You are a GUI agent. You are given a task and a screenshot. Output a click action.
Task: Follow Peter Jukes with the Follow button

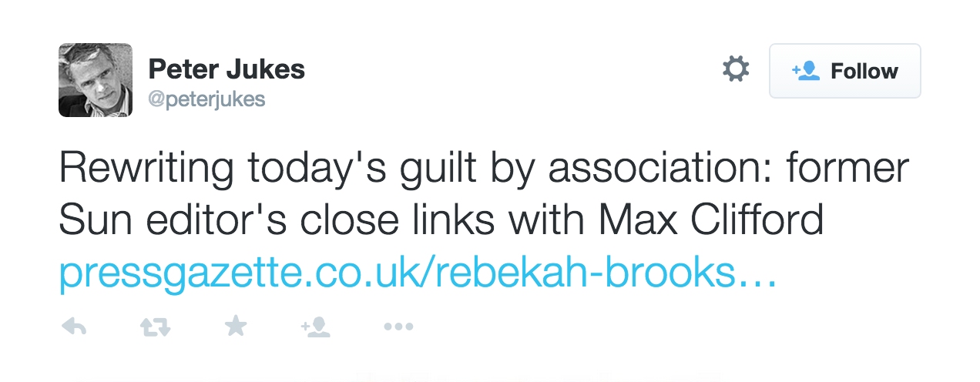[x=845, y=71]
